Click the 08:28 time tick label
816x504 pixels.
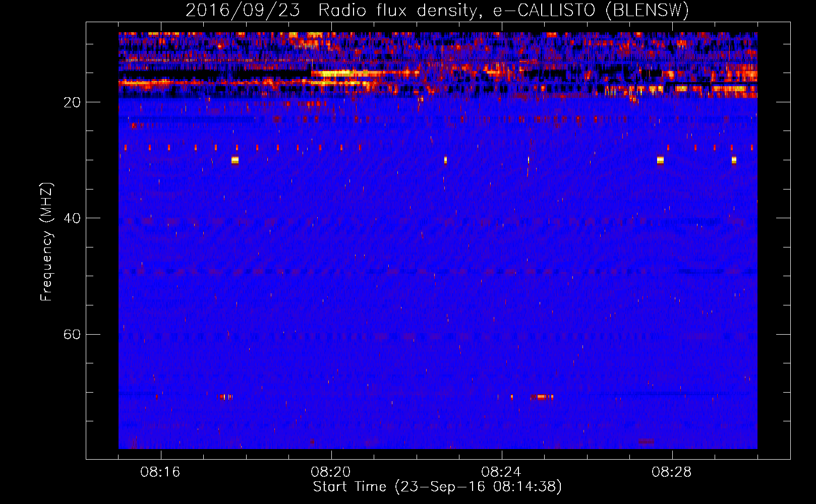click(672, 472)
